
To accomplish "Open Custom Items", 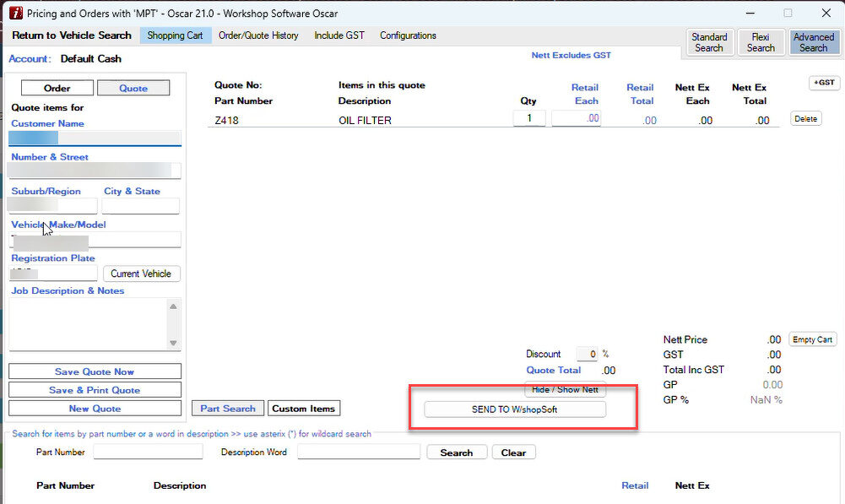I will pos(303,408).
